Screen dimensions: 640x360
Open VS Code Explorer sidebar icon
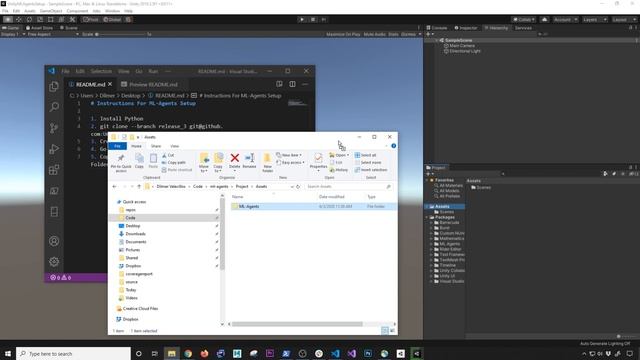(54, 87)
